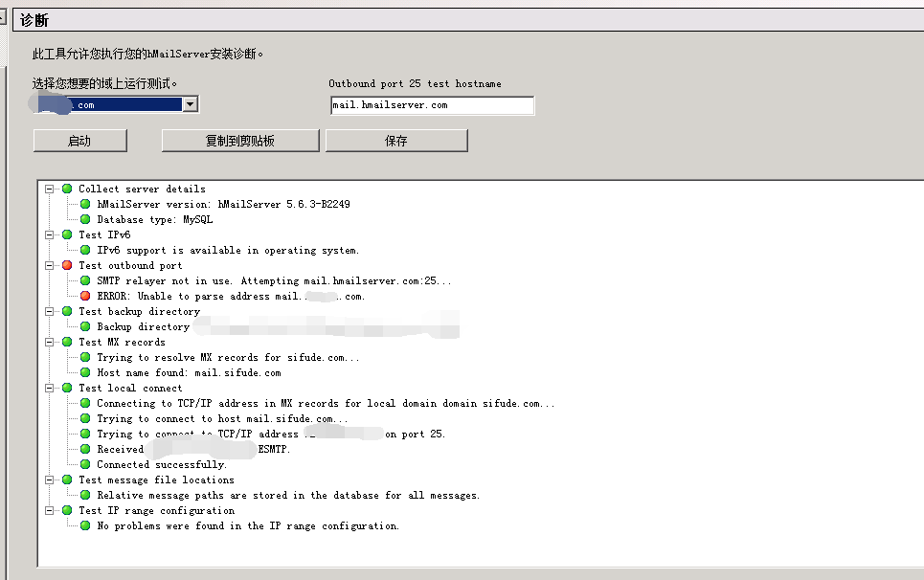Open the domain selection dropdown
Screen dimensions: 924x580
point(190,104)
